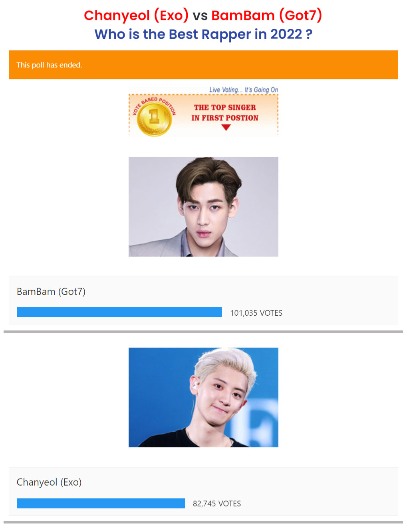Click the gold number 1 medal icon

coord(154,119)
